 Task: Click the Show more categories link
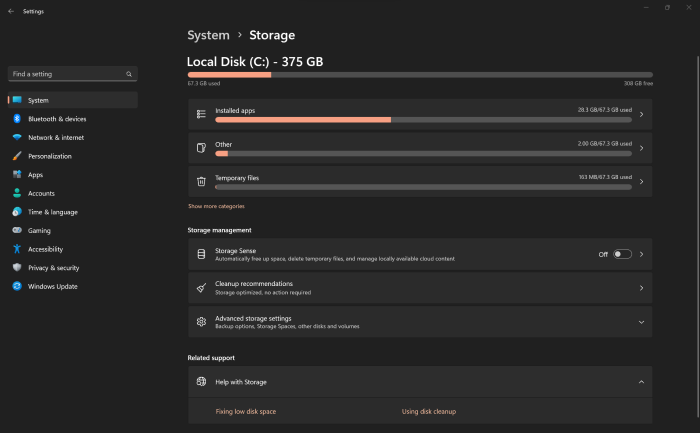pyautogui.click(x=216, y=206)
